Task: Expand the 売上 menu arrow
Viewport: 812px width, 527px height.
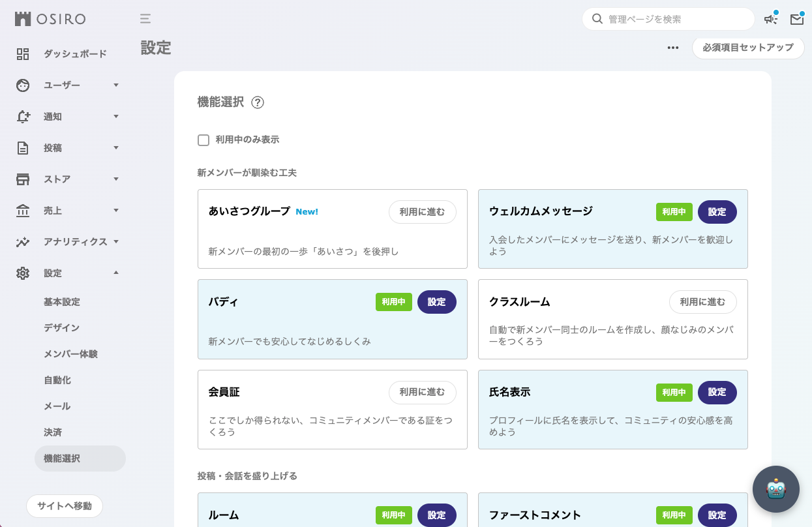Action: point(116,210)
